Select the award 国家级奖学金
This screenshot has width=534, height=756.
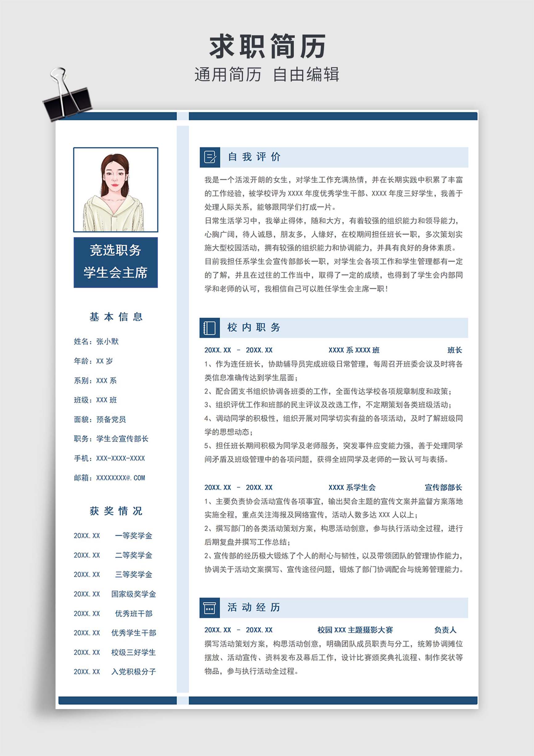[133, 594]
